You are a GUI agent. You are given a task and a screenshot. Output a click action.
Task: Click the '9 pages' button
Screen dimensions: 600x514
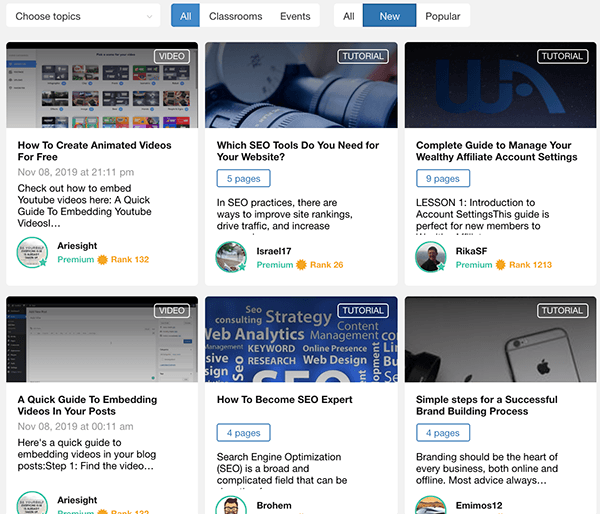[443, 178]
